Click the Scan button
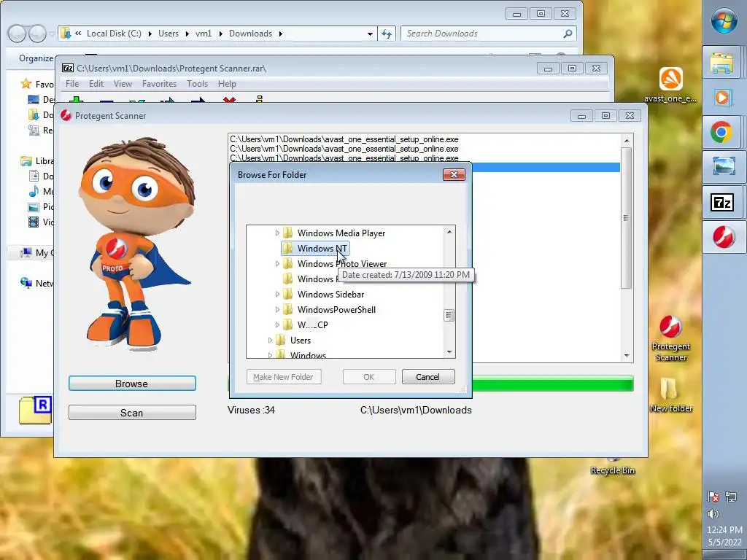Screen dimensions: 747x560 (132, 413)
